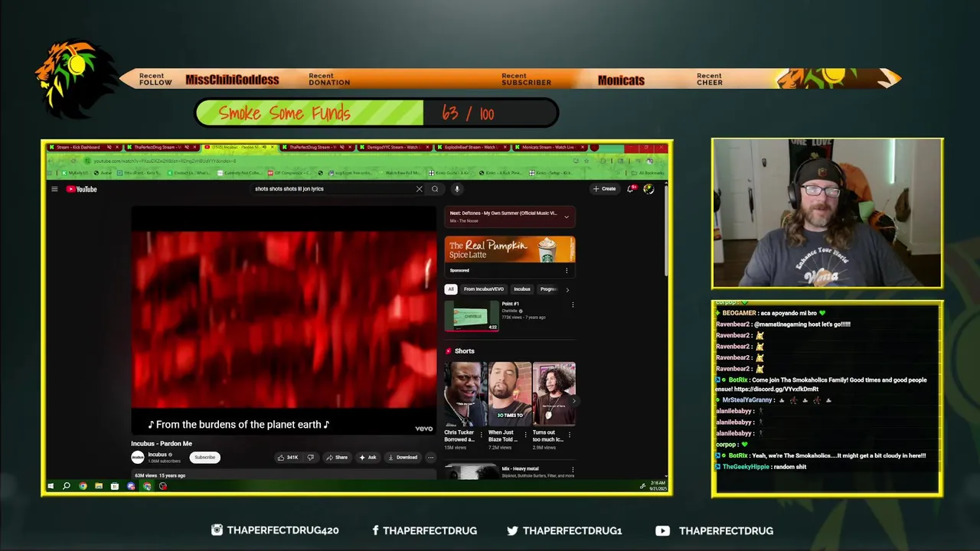Open the Windows Start menu
This screenshot has width=980, height=551.
51,486
